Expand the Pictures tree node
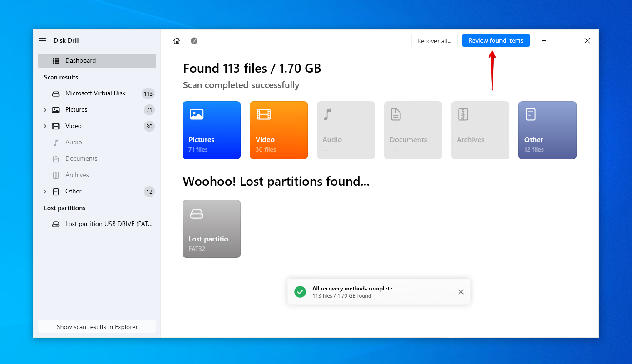This screenshot has width=632, height=364. 45,110
